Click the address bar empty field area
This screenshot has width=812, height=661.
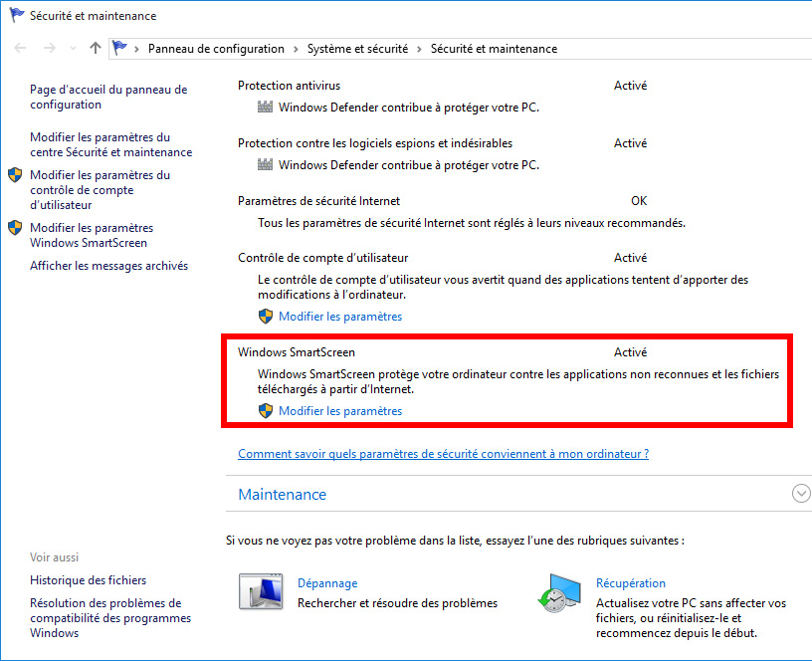(684, 49)
